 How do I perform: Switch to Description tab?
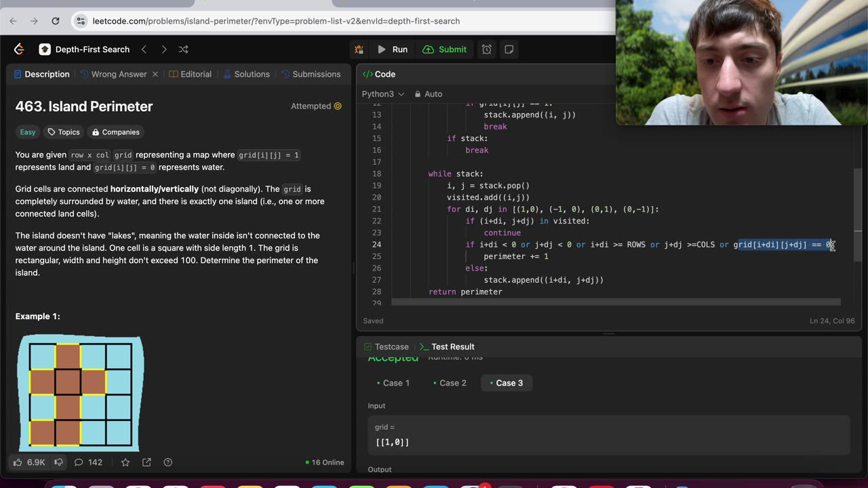(x=41, y=74)
